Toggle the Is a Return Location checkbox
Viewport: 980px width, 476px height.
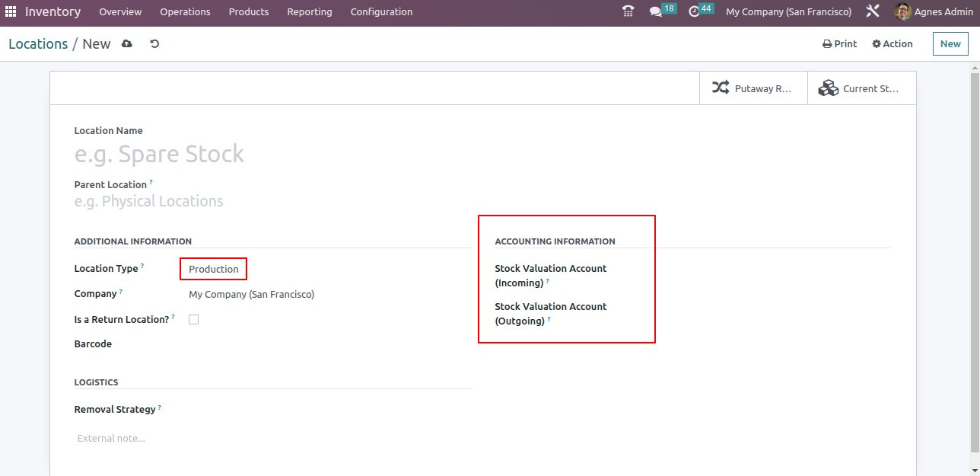(x=193, y=320)
